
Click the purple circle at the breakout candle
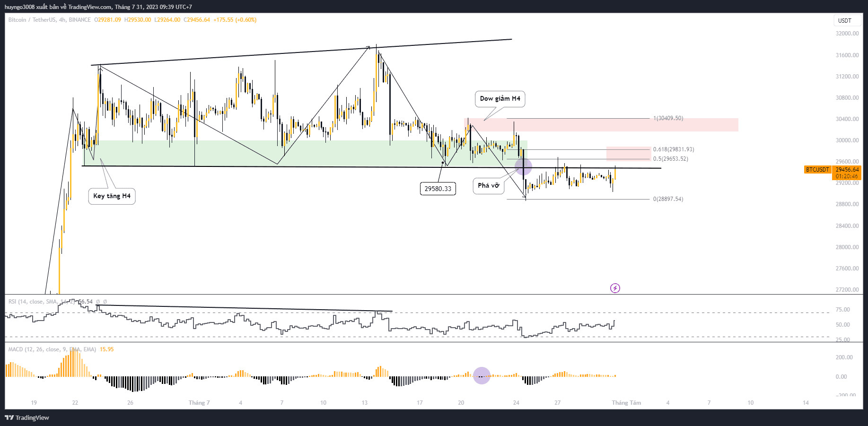tap(523, 166)
